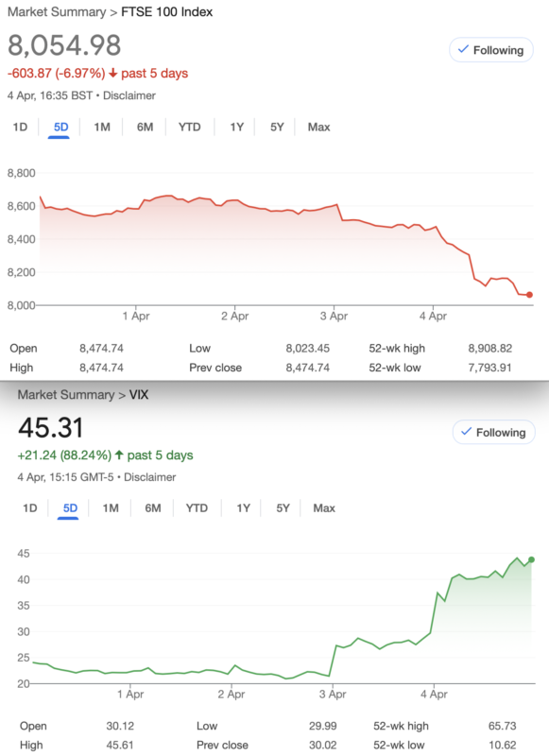Select the 6M tab on VIX chart
Viewport: 549px width, 756px height.
pos(153,507)
